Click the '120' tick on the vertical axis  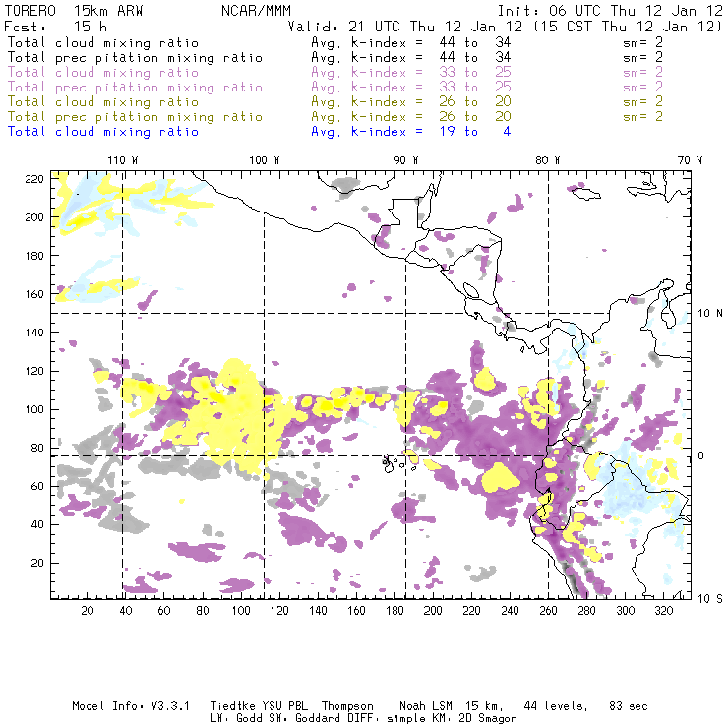[x=34, y=371]
